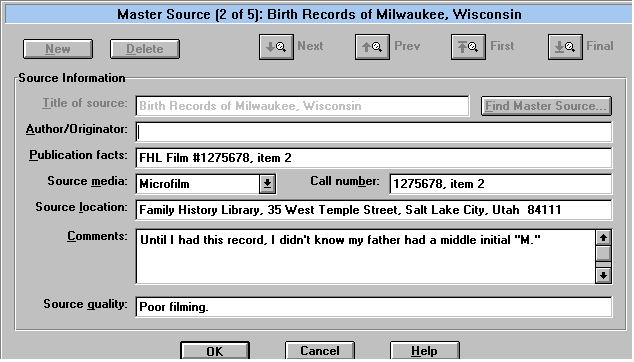The height and width of the screenshot is (362, 634).
Task: Click the Source location field
Action: 374,210
